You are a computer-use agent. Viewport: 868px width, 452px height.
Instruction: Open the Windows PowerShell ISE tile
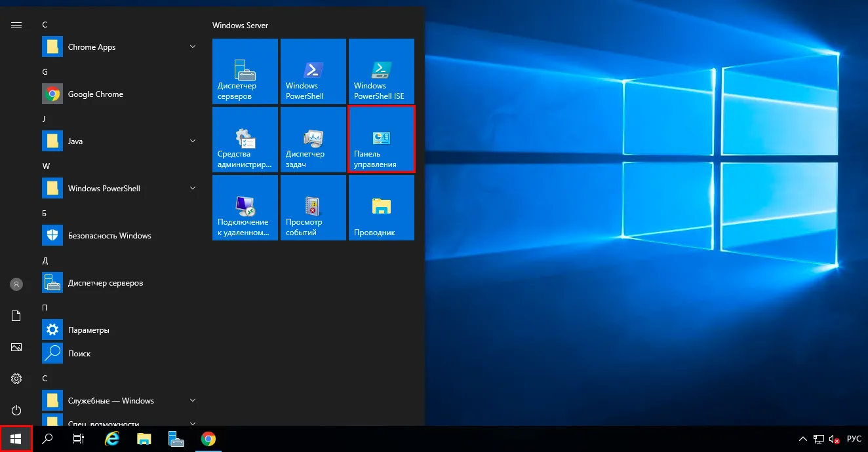coord(382,71)
